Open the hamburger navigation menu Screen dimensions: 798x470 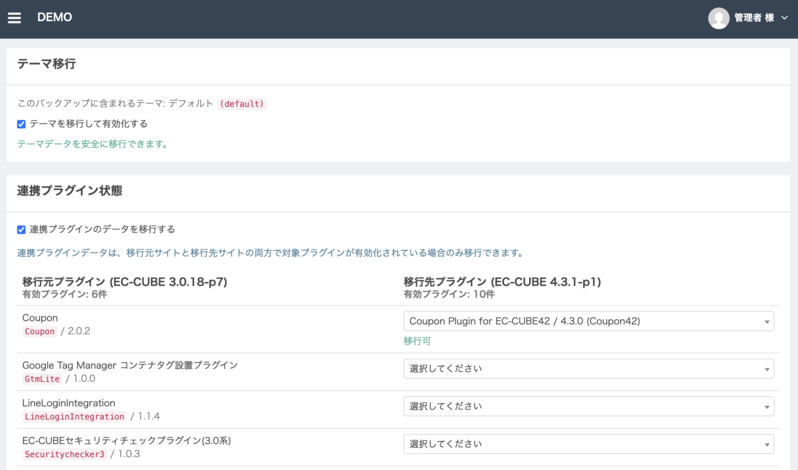tap(14, 18)
